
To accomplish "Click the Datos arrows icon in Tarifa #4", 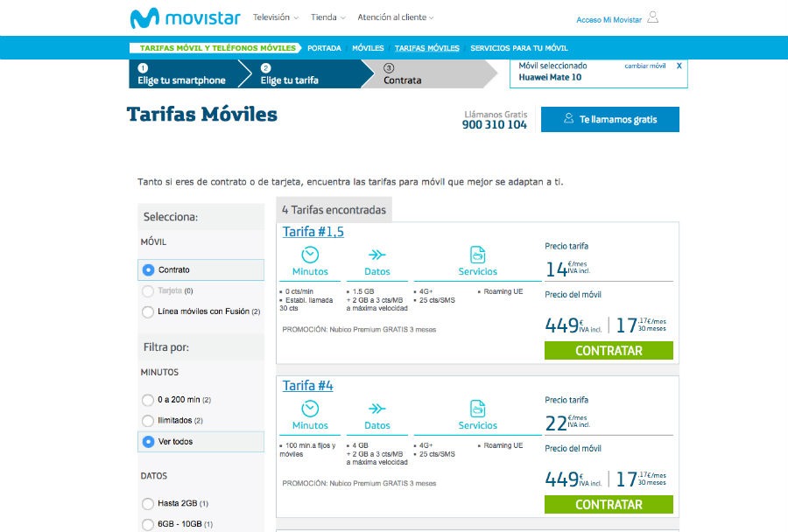I will 376,409.
